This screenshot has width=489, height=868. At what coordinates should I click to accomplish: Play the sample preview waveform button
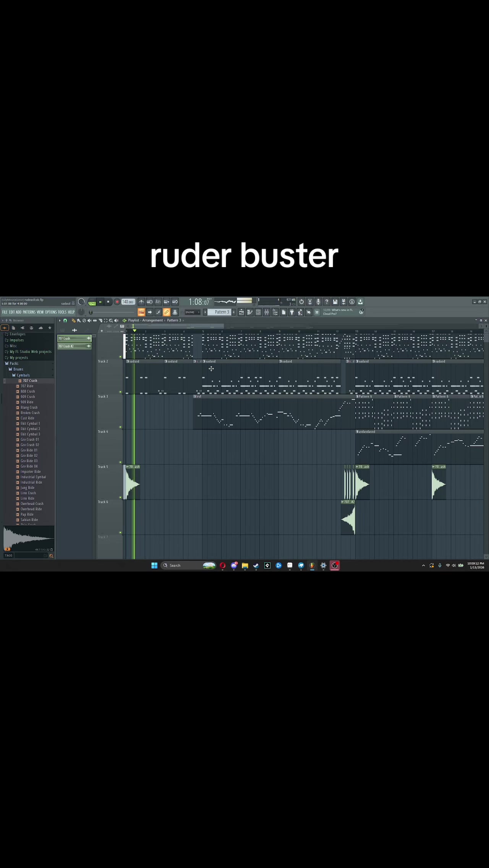tap(8, 549)
